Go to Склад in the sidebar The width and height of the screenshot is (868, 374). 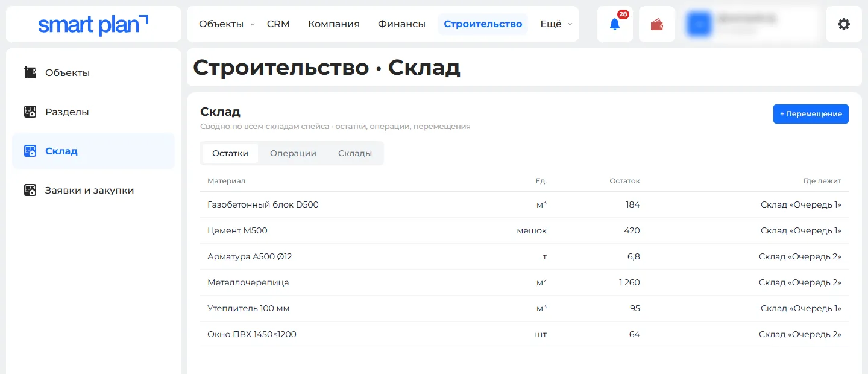click(93, 151)
